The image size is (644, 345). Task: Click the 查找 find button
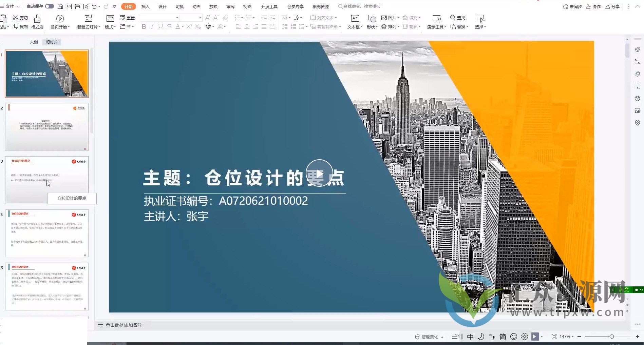click(x=458, y=18)
